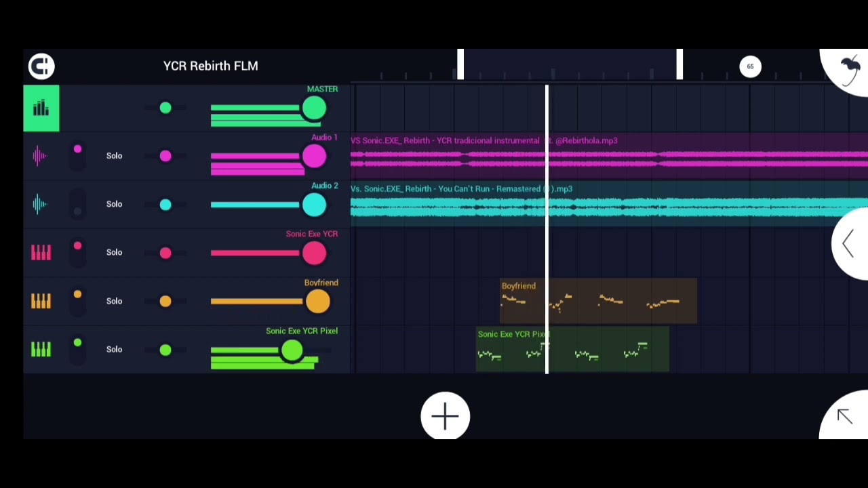Select the Sonic Exe YCR Pixel clip
This screenshot has width=868, height=488.
pos(572,349)
